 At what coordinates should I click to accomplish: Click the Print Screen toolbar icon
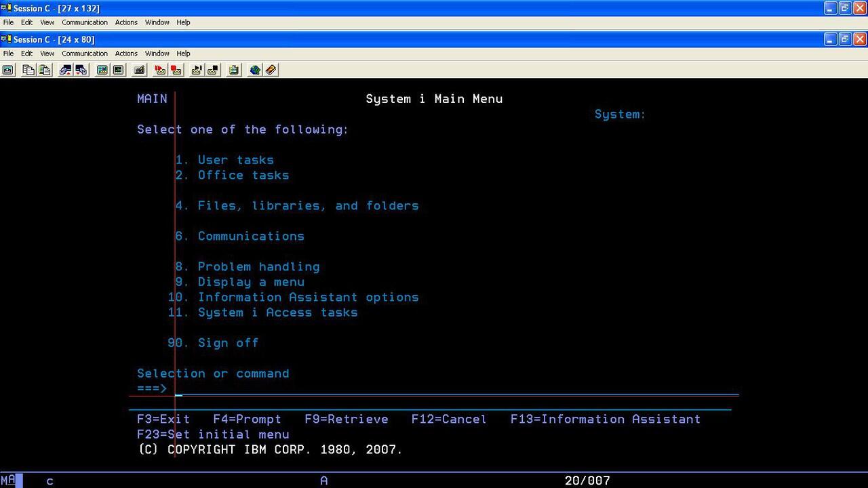[8, 70]
